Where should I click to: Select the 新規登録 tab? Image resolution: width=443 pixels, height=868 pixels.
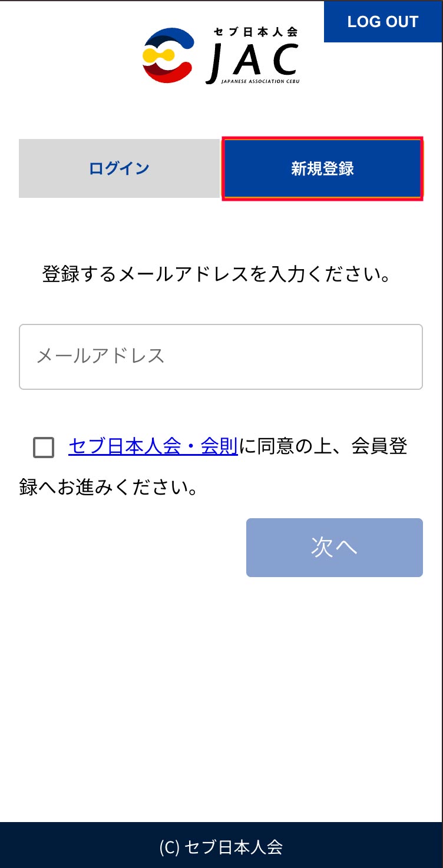click(322, 168)
